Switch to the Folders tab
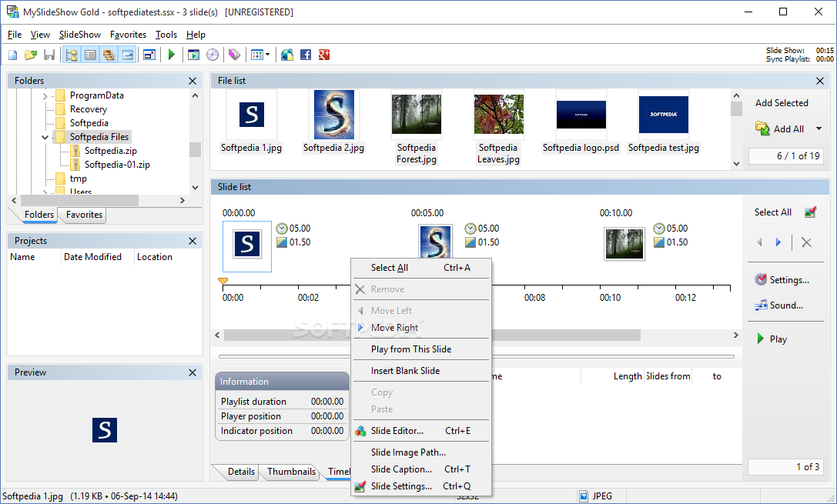837x504 pixels. tap(39, 215)
